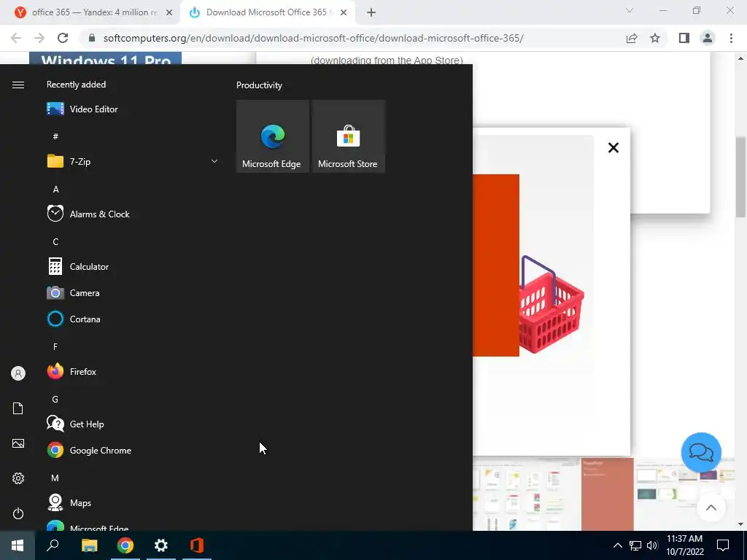Expand the Start menu hamburger
The width and height of the screenshot is (747, 560).
pos(18,85)
